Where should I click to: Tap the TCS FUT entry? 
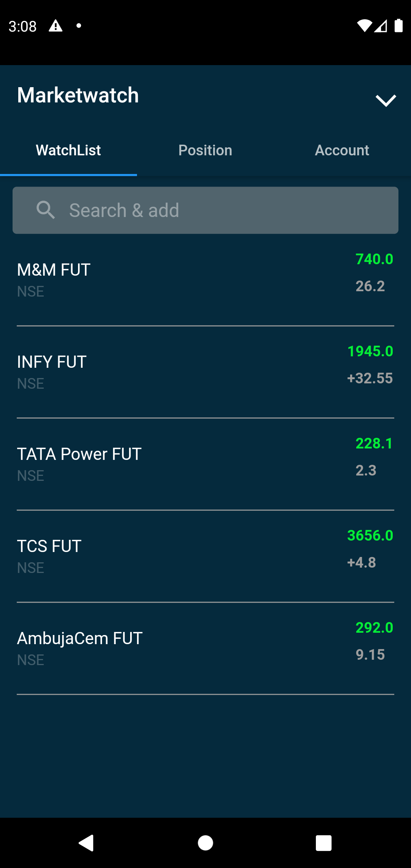tap(205, 556)
